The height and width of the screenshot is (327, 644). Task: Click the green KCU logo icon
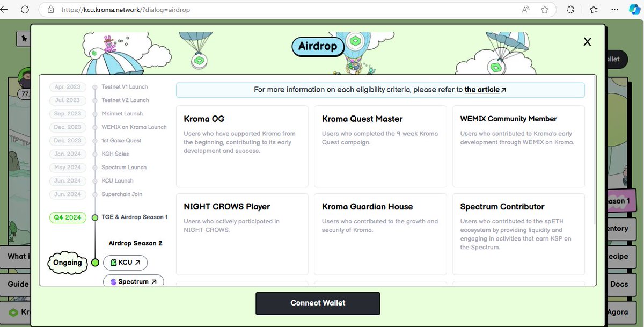click(x=113, y=263)
